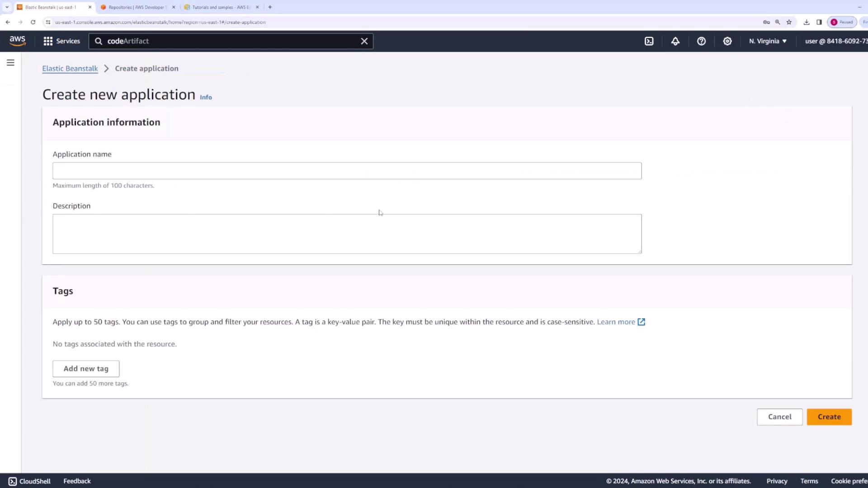
Task: Clear the codeArtifact search text
Action: coord(364,41)
